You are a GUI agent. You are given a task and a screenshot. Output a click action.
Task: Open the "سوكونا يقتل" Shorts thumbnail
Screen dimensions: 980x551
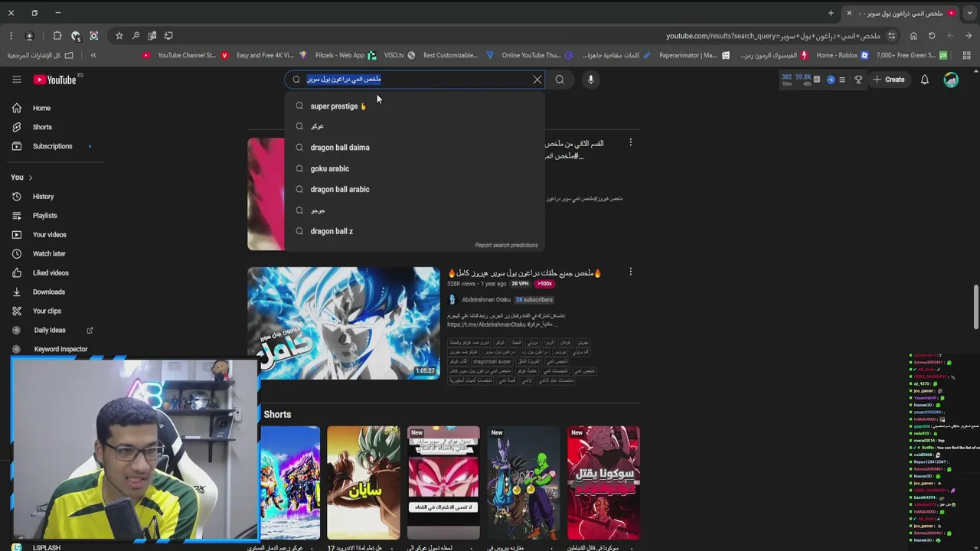tap(603, 483)
